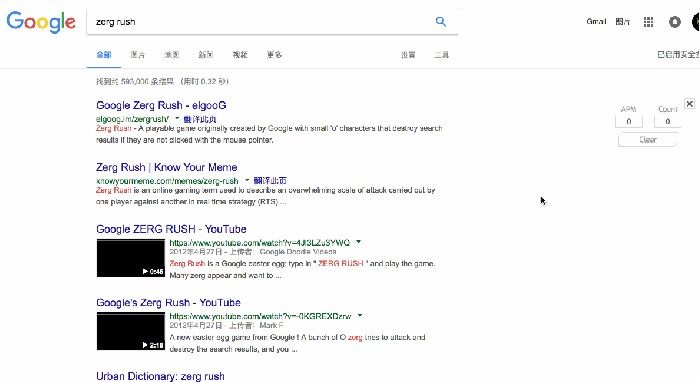Expand dropdown arrow next to elgoog.im URL
700x382 pixels.
tap(177, 118)
